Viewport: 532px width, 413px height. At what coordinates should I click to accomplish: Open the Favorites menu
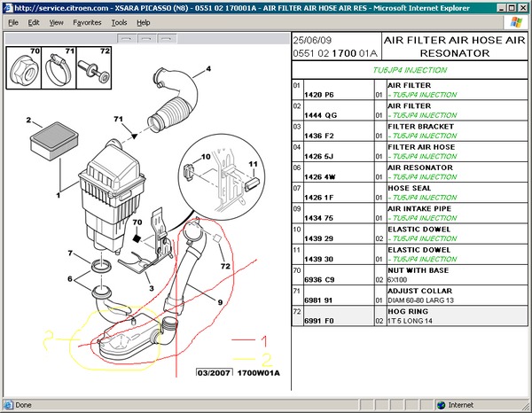click(87, 23)
